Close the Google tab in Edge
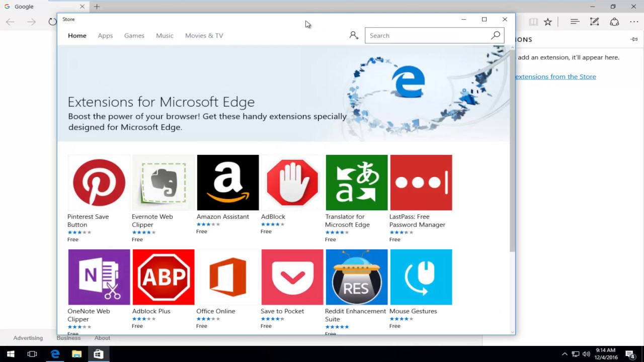Image resolution: width=644 pixels, height=362 pixels. point(82,7)
